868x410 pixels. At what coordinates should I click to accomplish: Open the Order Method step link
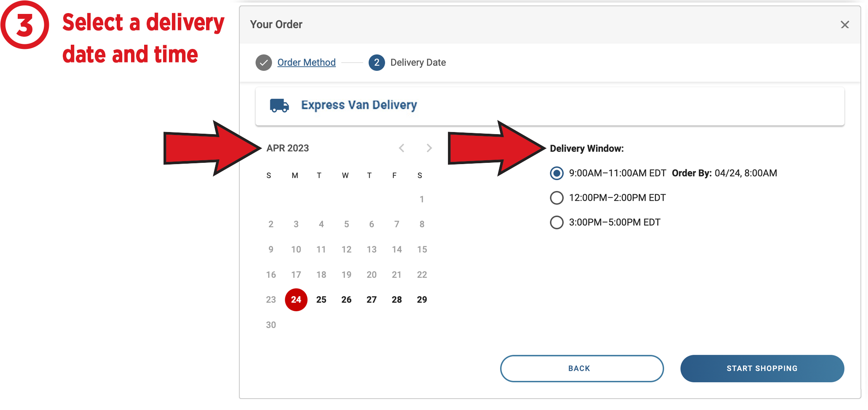point(306,63)
